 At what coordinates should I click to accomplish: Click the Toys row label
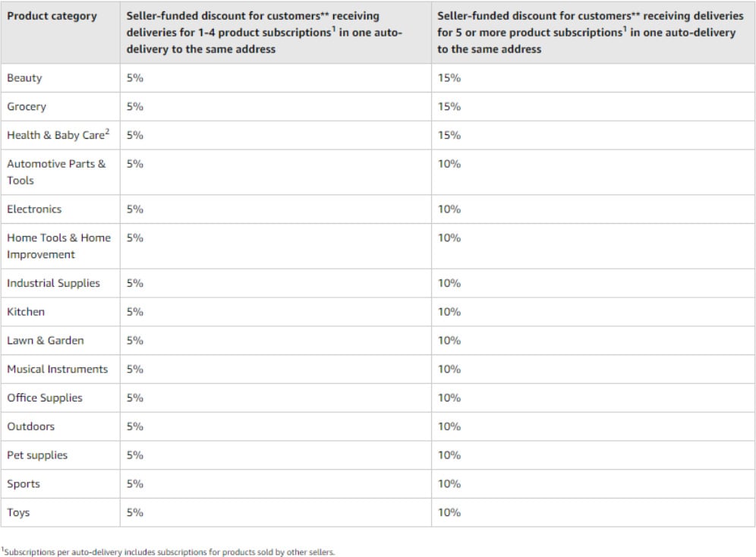tap(19, 513)
